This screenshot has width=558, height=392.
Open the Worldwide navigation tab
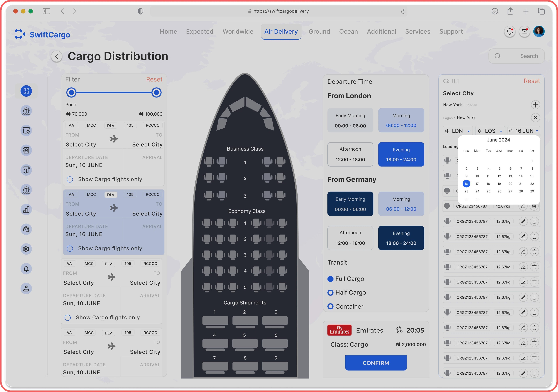(x=238, y=32)
